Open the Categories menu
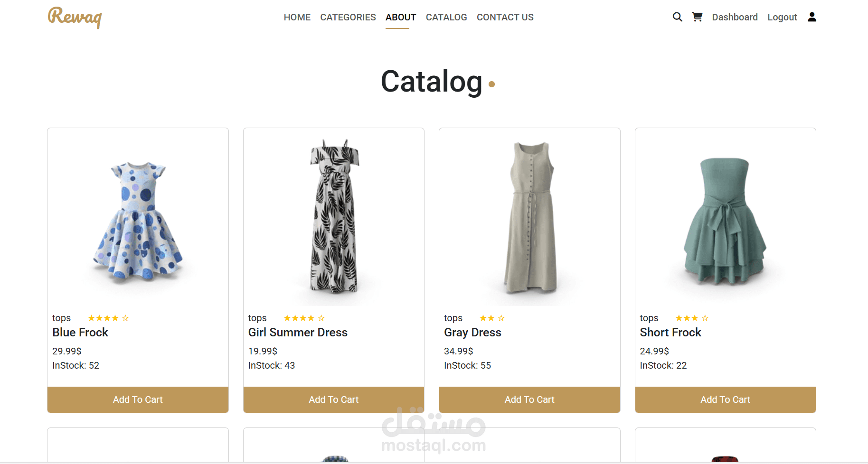Viewport: 868px width, 464px height. 348,17
